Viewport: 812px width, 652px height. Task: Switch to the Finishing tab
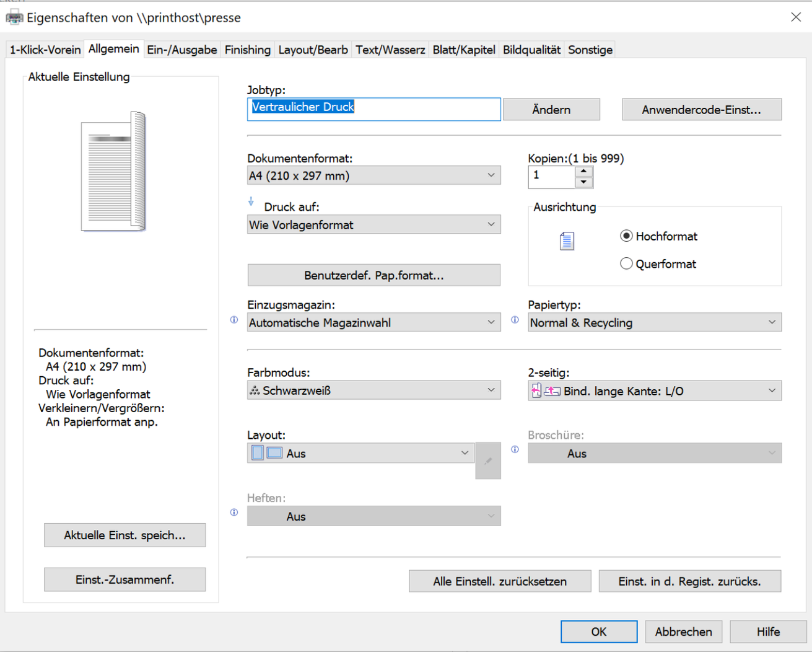click(247, 50)
